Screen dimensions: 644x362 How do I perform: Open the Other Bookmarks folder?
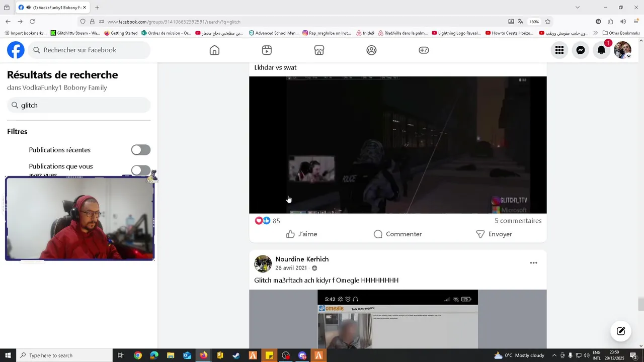click(x=621, y=33)
